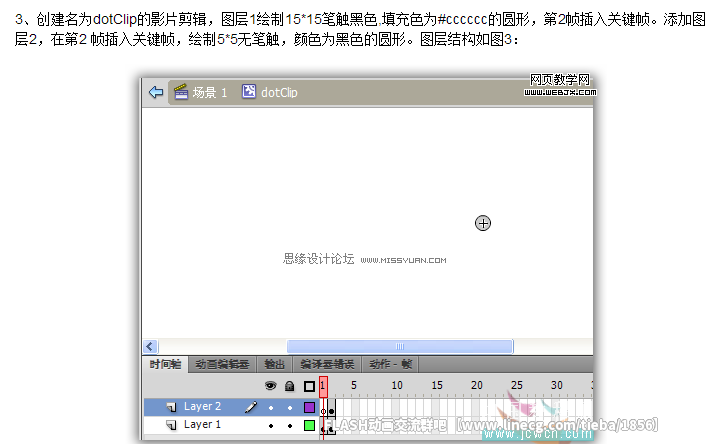This screenshot has height=444, width=710.
Task: Click Layer 1 green outline color swatch
Action: tap(309, 425)
